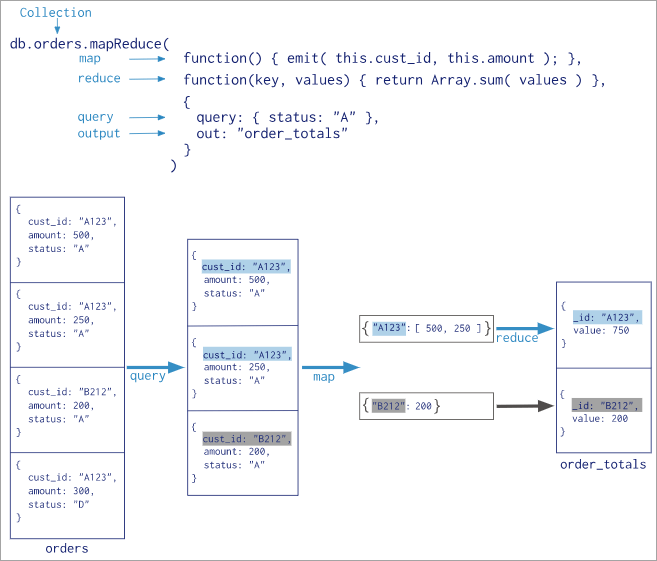Click the arrow beside the reduce label
This screenshot has height=561, width=657.
tap(147, 79)
